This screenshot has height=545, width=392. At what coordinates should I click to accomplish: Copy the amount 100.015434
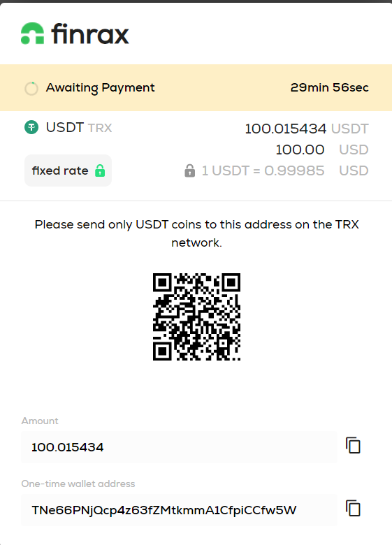pos(353,446)
